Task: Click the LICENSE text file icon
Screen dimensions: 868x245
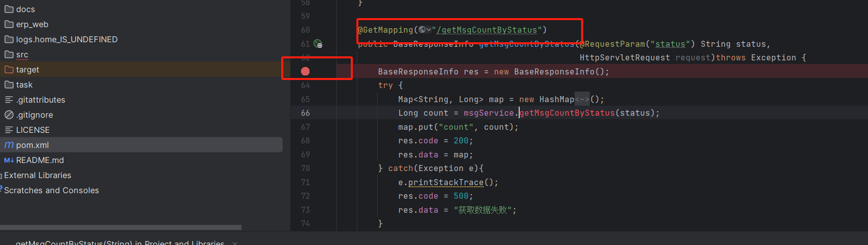Action: click(x=9, y=130)
